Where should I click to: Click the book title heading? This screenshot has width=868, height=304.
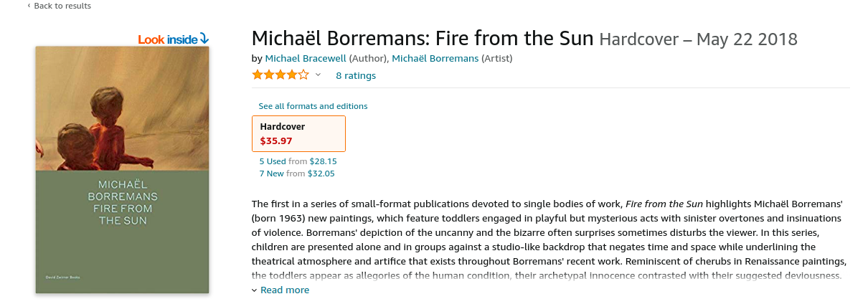tap(423, 38)
